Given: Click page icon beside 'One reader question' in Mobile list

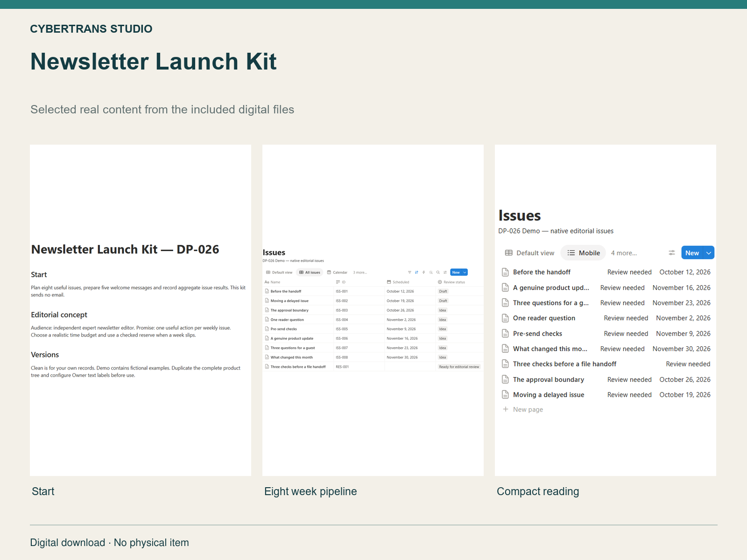Looking at the screenshot, I should (x=505, y=318).
